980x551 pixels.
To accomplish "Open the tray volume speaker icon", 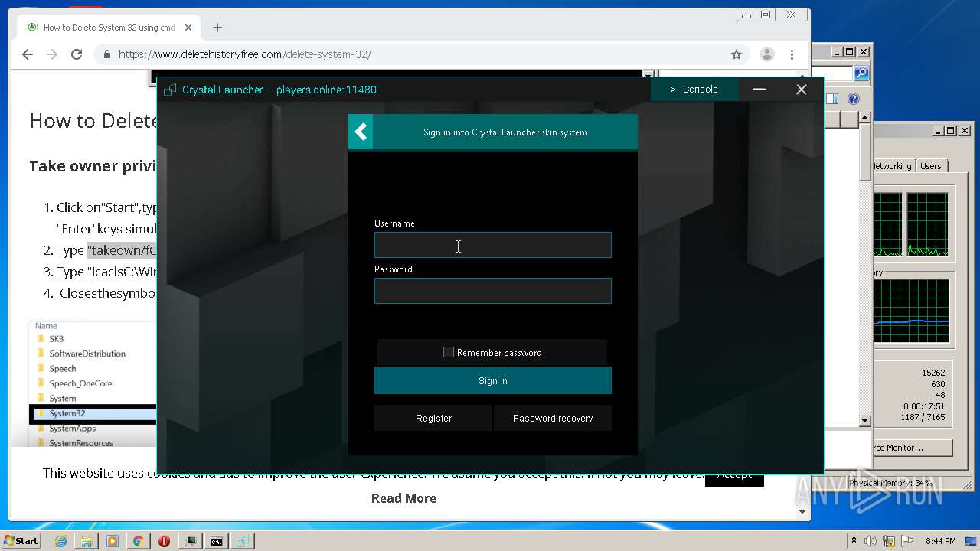I will point(871,541).
